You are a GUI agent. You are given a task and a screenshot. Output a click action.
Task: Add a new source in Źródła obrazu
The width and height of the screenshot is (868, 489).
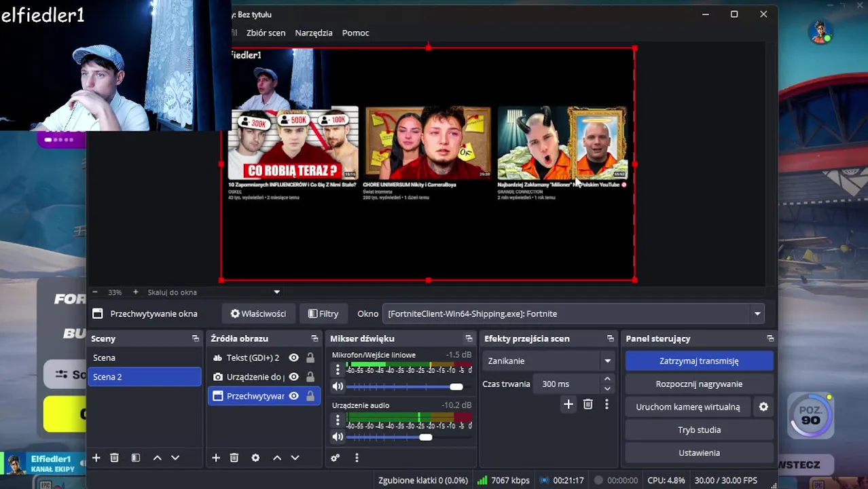click(x=216, y=458)
